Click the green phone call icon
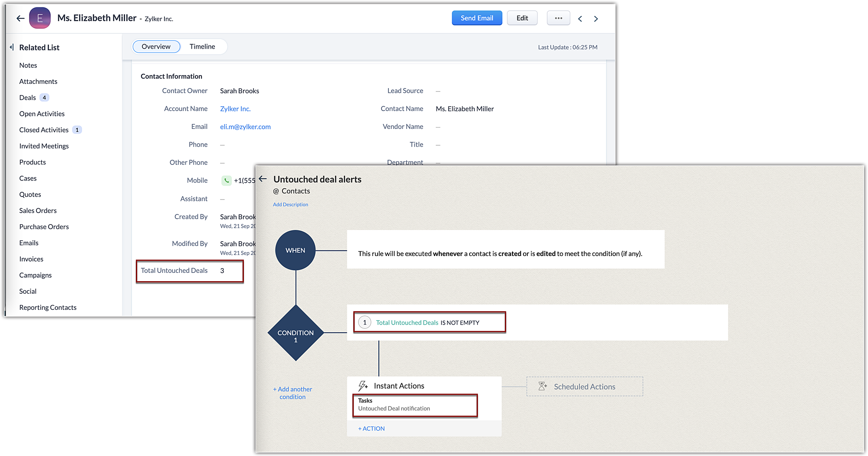Viewport: 868px width, 456px height. 226,180
